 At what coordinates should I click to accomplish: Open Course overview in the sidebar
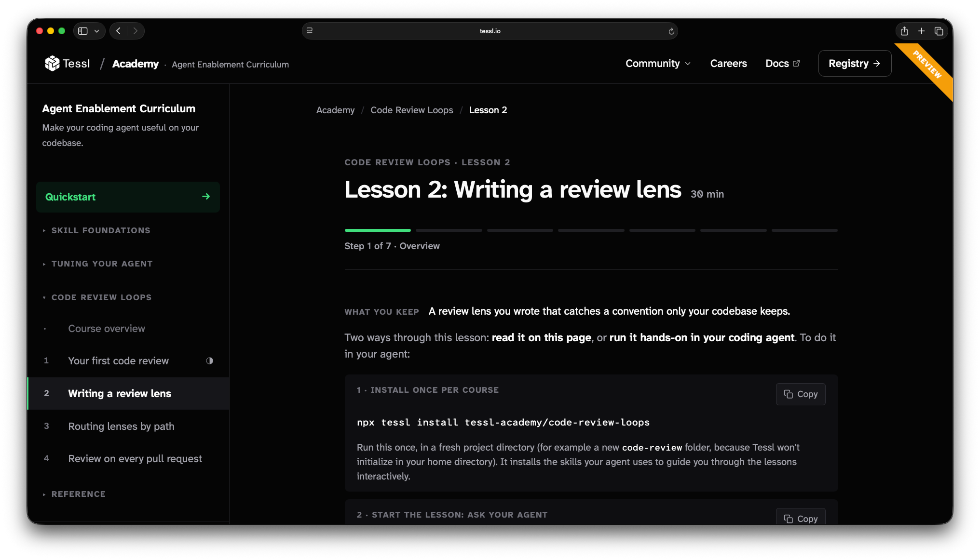pyautogui.click(x=128, y=329)
